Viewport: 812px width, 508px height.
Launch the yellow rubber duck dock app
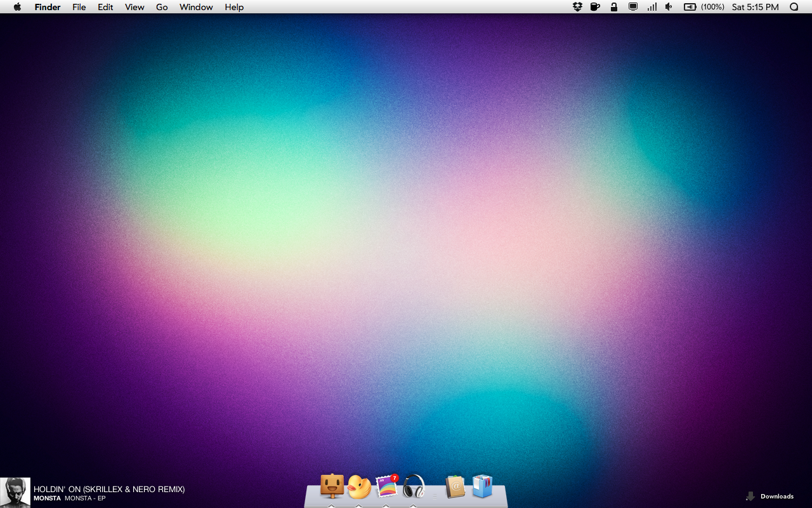(x=359, y=487)
